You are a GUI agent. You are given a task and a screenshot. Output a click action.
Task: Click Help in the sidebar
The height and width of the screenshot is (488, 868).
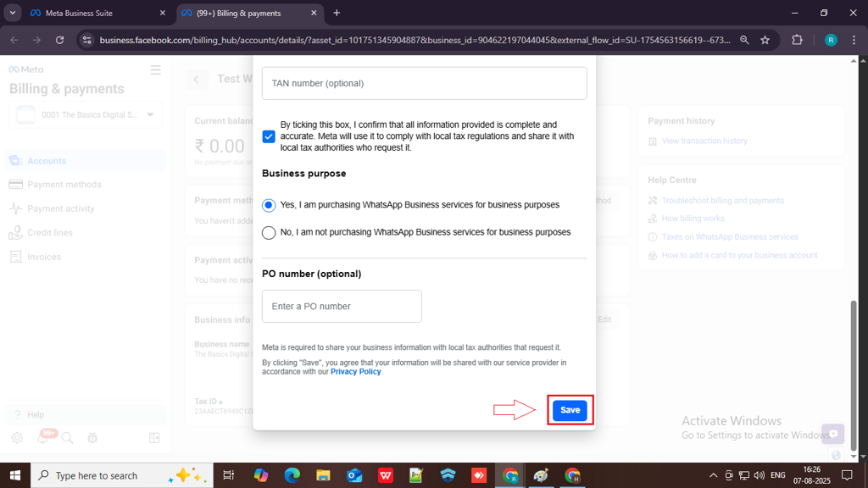point(86,414)
